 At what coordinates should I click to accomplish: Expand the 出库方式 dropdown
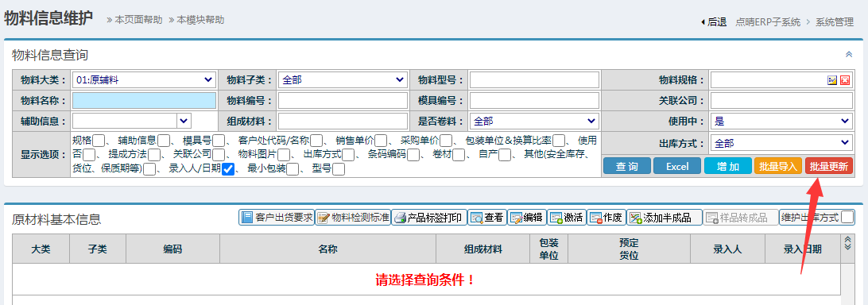coord(781,144)
